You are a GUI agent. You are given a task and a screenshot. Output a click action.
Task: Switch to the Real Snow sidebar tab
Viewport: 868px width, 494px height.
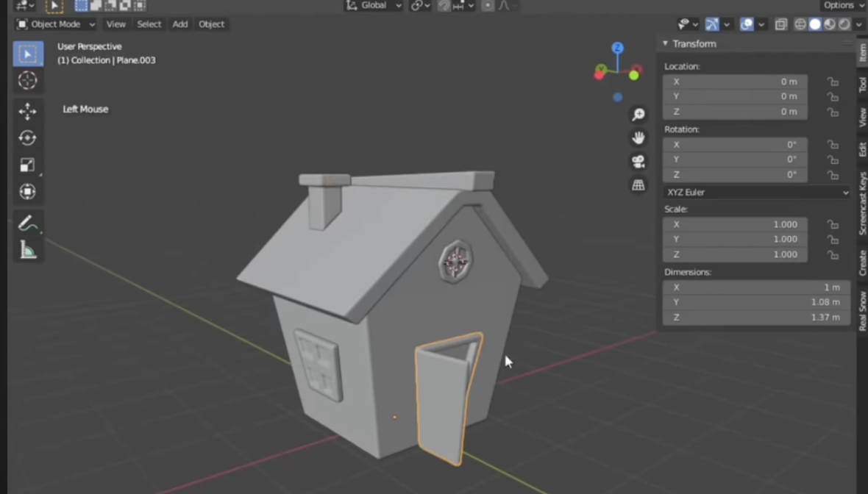click(862, 311)
